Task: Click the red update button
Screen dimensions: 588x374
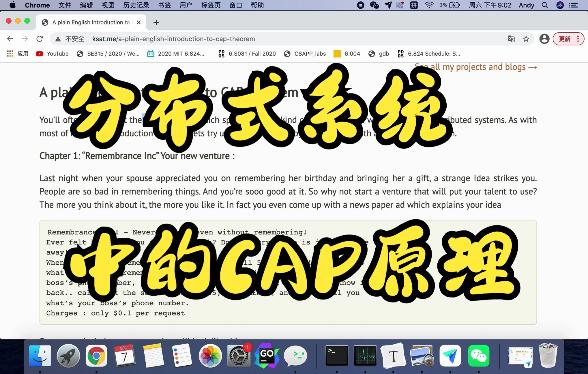Action: (568, 39)
